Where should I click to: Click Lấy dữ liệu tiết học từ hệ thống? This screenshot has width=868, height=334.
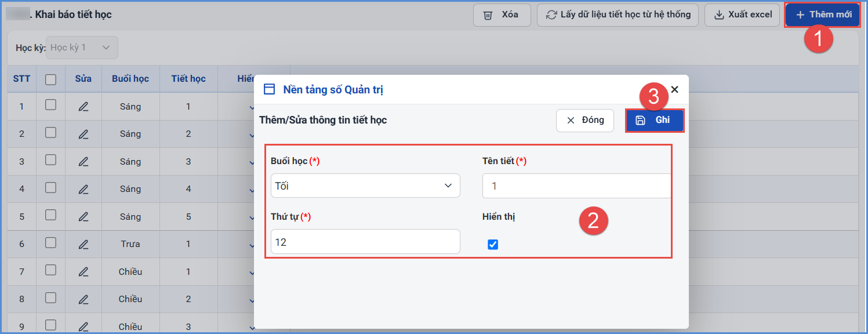618,14
